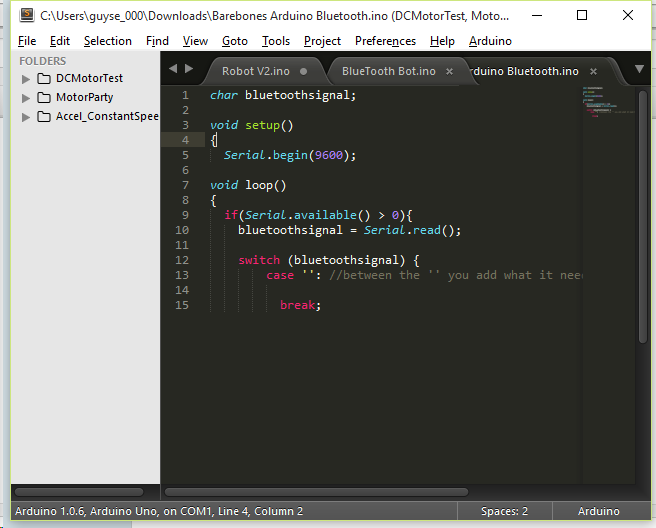Open the Arduino menu
The height and width of the screenshot is (528, 656).
pos(490,41)
